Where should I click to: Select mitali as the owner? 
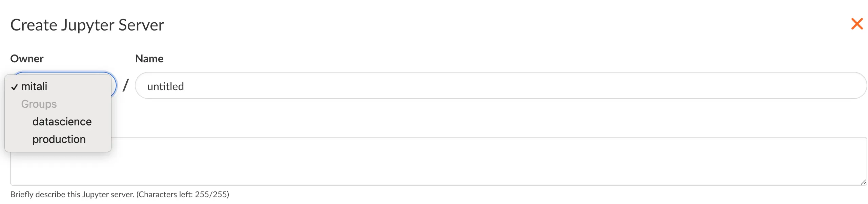(x=34, y=87)
